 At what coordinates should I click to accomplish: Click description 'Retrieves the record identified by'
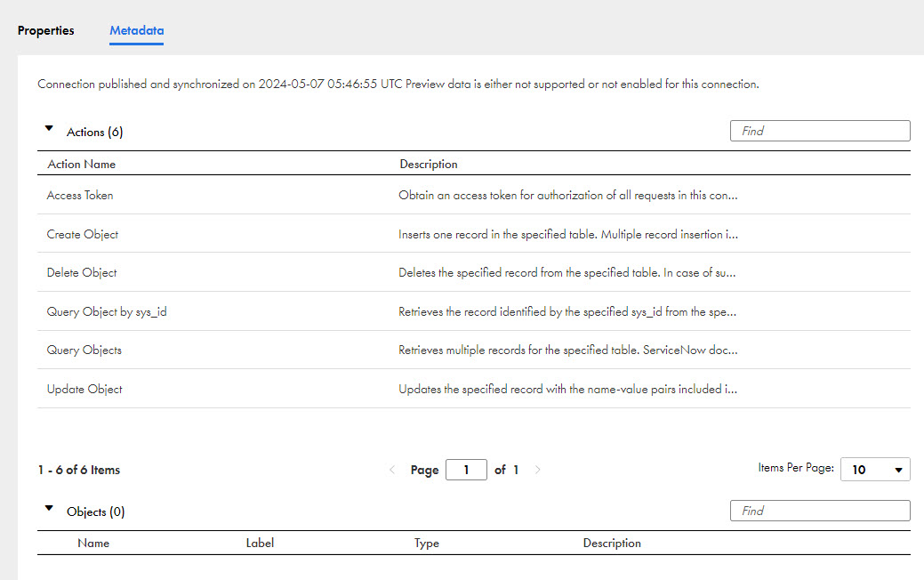tap(567, 311)
